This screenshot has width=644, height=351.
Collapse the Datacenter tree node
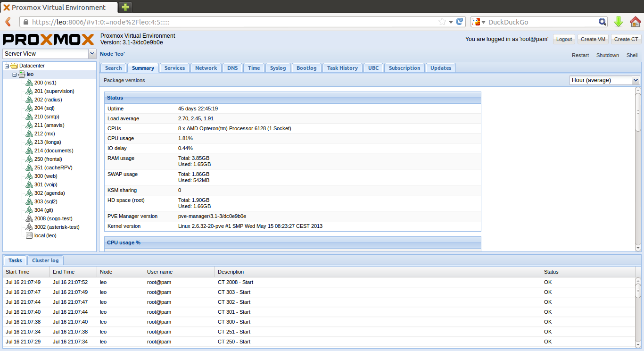tap(7, 66)
